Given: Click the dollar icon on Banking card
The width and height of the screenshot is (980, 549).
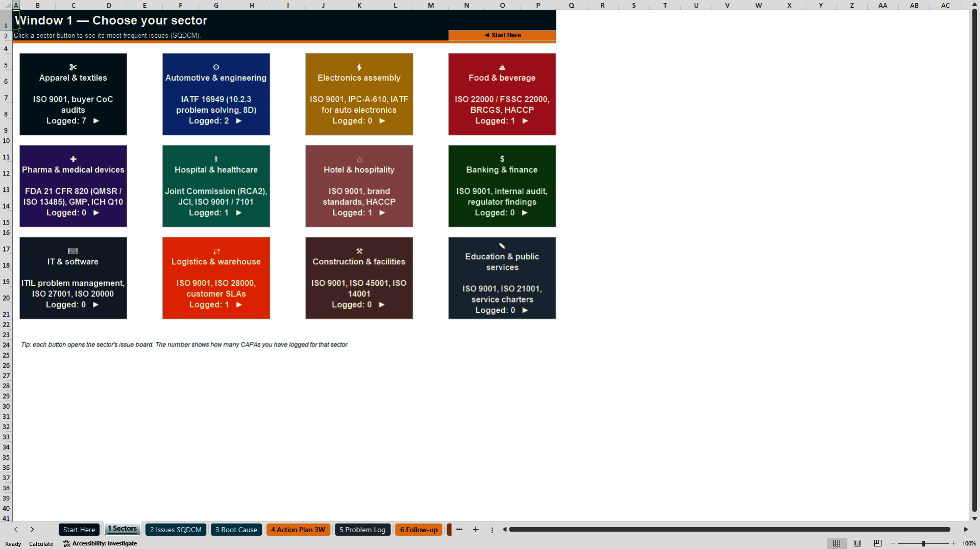Looking at the screenshot, I should point(502,159).
